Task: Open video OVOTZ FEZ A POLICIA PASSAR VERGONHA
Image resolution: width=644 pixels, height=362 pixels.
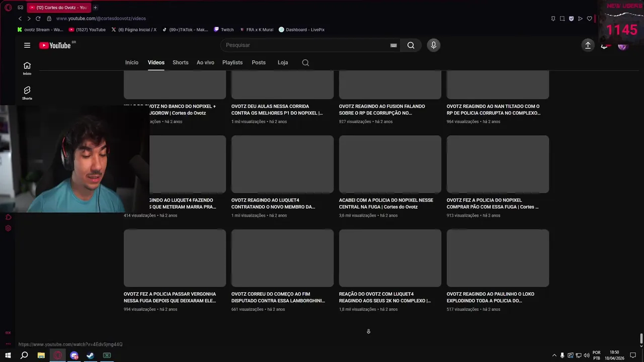Action: pos(170,297)
